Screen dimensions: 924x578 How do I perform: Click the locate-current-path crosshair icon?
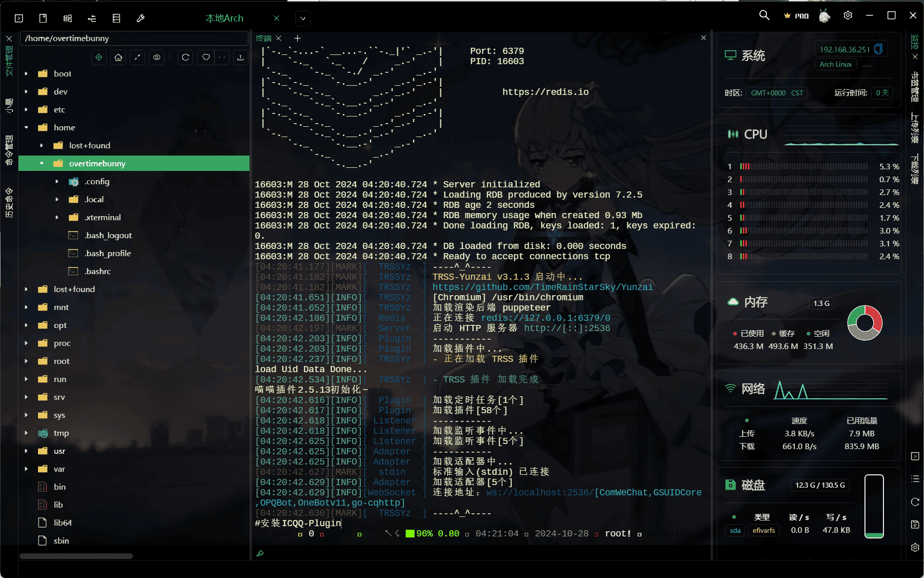99,57
